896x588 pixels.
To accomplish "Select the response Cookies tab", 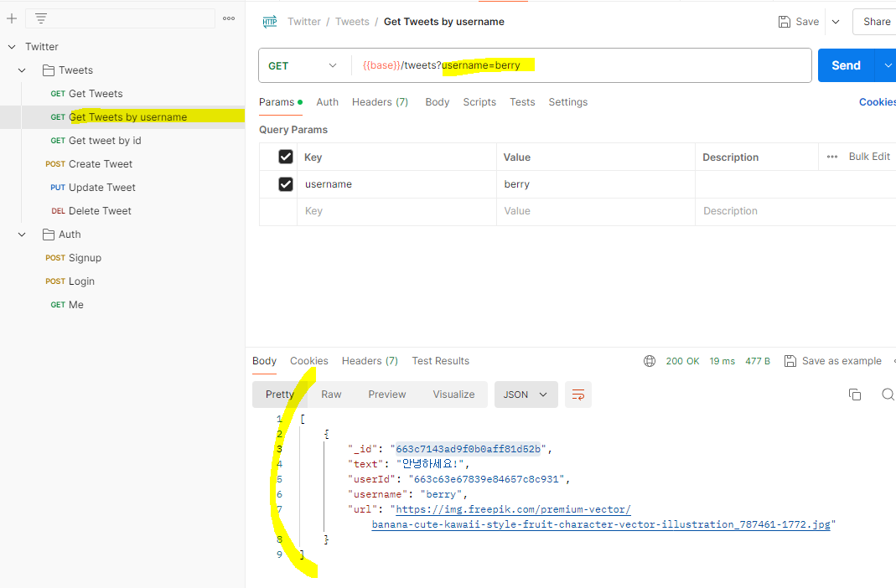I will click(309, 361).
